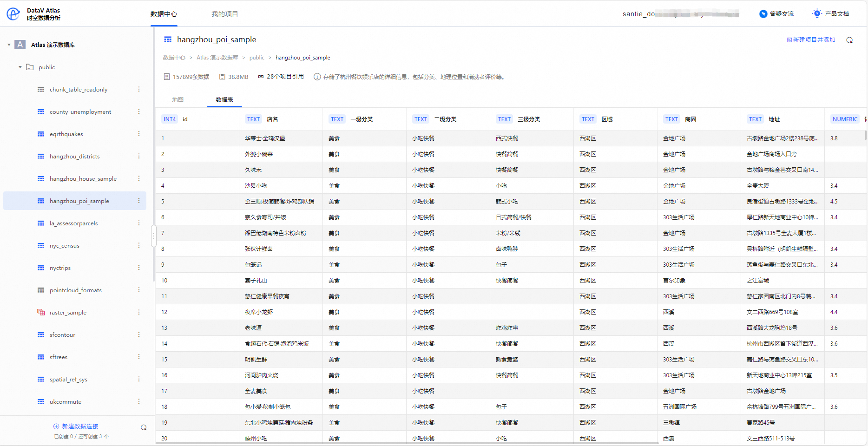This screenshot has width=868, height=446.
Task: Go to 数据中心 in breadcrumb
Action: 174,58
